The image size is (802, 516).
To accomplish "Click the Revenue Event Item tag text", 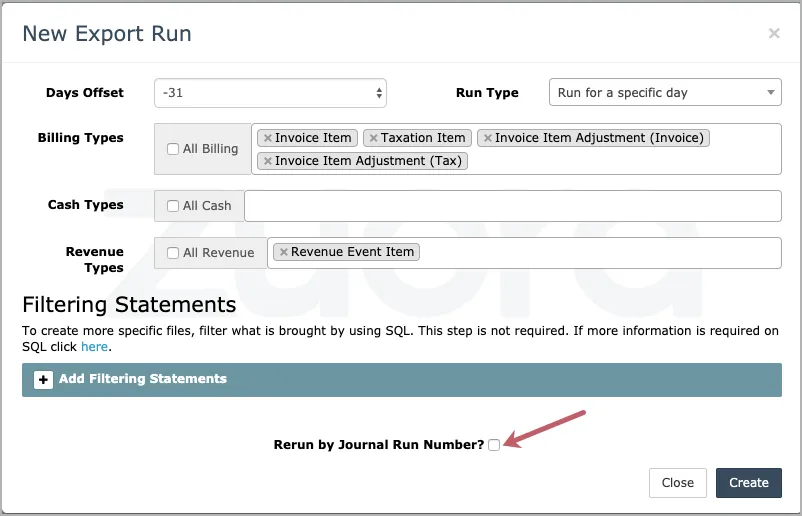I will coord(352,252).
